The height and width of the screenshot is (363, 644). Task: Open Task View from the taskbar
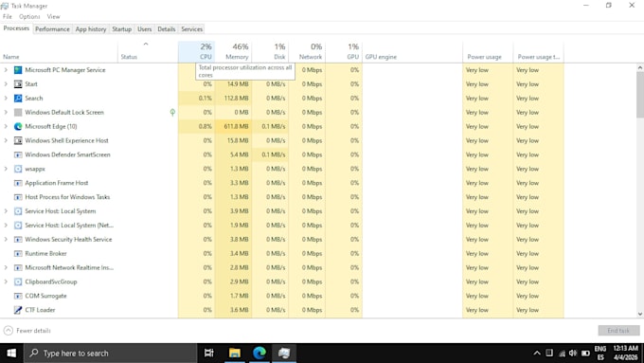209,353
